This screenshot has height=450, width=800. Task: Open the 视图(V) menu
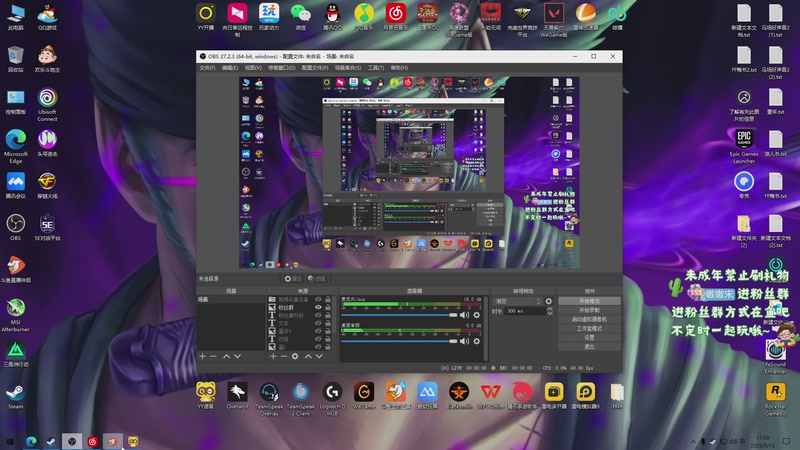(253, 68)
